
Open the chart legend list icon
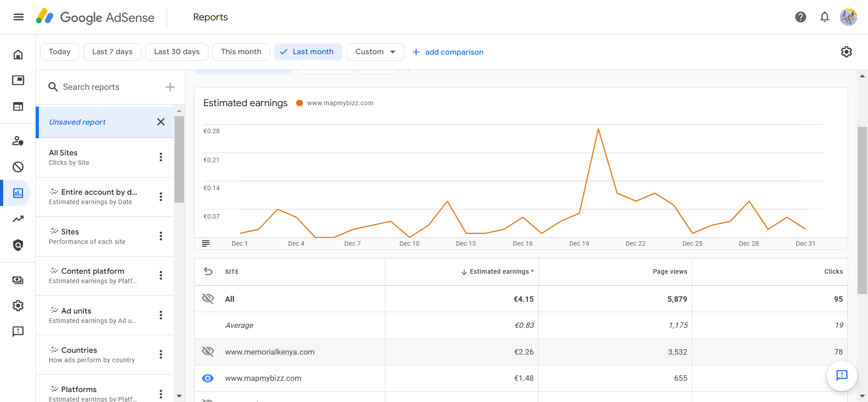(x=206, y=243)
